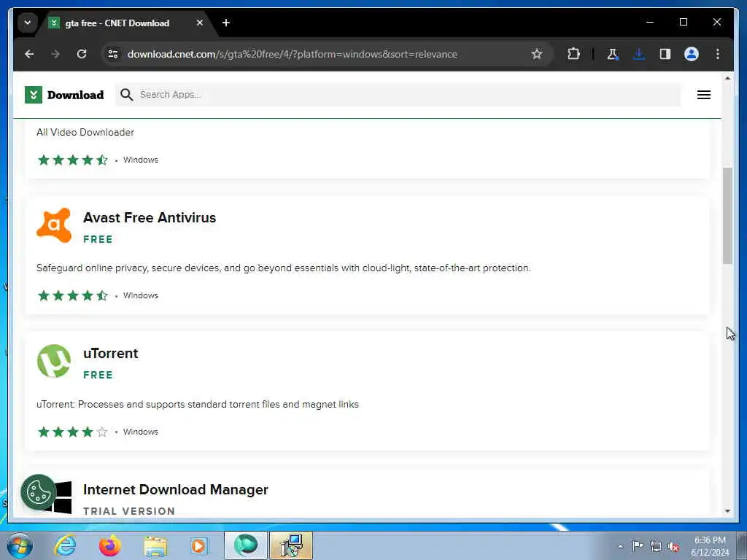Image resolution: width=747 pixels, height=560 pixels.
Task: Click the scrollbar down arrow
Action: pos(727,511)
